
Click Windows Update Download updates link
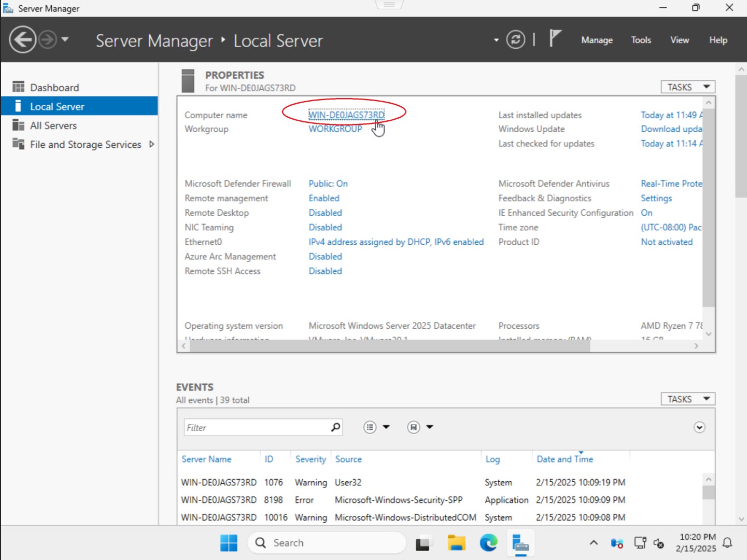coord(671,129)
